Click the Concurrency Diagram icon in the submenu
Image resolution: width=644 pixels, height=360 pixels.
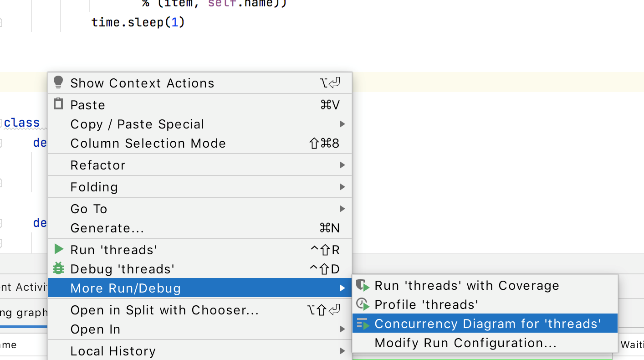pos(363,323)
